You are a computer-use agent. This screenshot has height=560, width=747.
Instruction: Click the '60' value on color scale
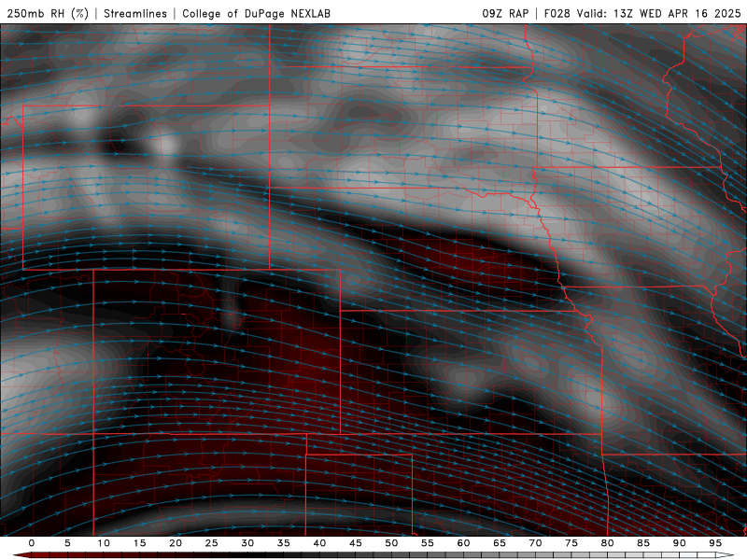(x=463, y=543)
